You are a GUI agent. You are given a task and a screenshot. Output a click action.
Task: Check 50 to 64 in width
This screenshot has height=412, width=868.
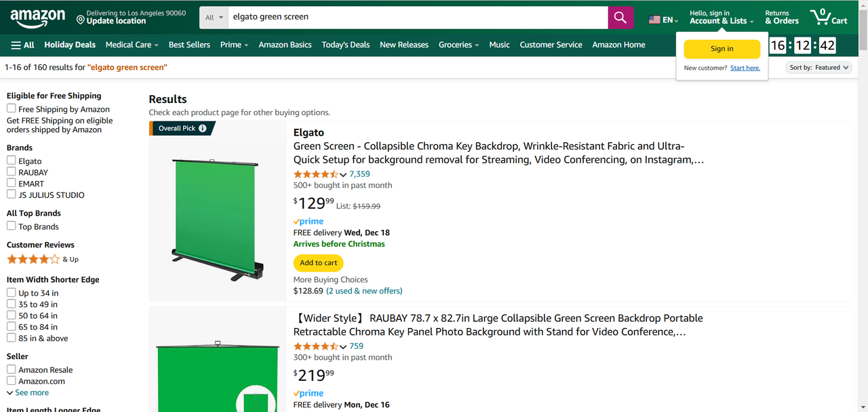coord(12,315)
